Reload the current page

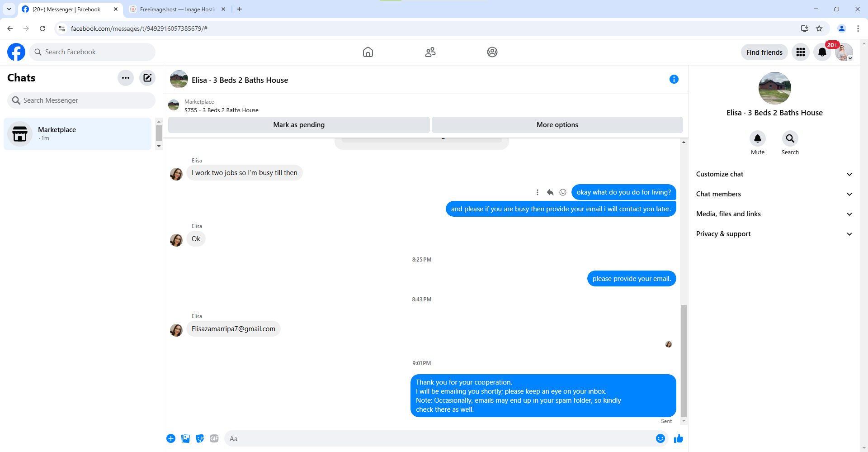click(x=42, y=29)
